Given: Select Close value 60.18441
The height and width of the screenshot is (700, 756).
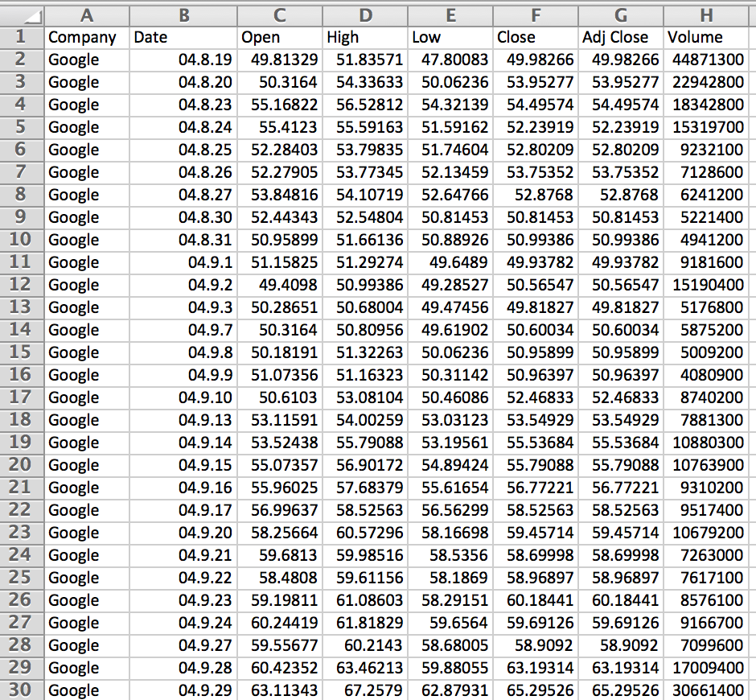Looking at the screenshot, I should [536, 600].
